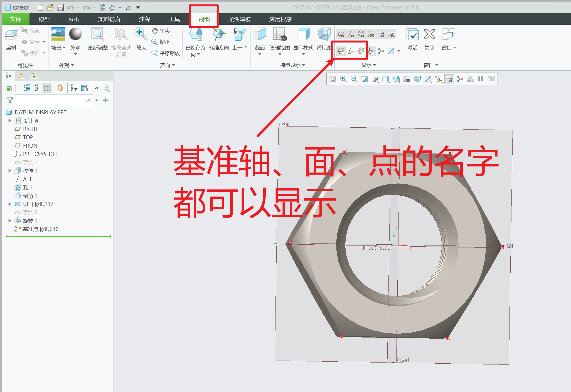
Task: Toggle axis tag display button
Action: 351,51
